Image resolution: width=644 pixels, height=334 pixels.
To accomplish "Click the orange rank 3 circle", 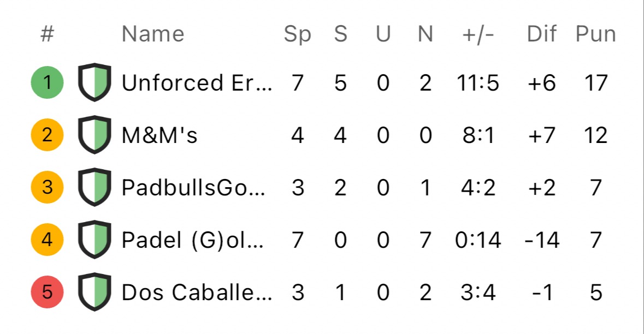I will point(47,187).
